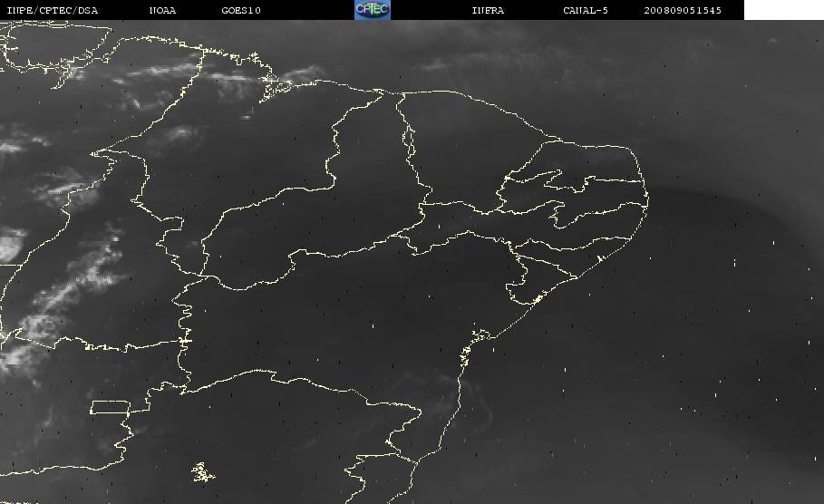Screen dimensions: 824x504
Task: Click the GOES10 satellite label
Action: (x=241, y=10)
